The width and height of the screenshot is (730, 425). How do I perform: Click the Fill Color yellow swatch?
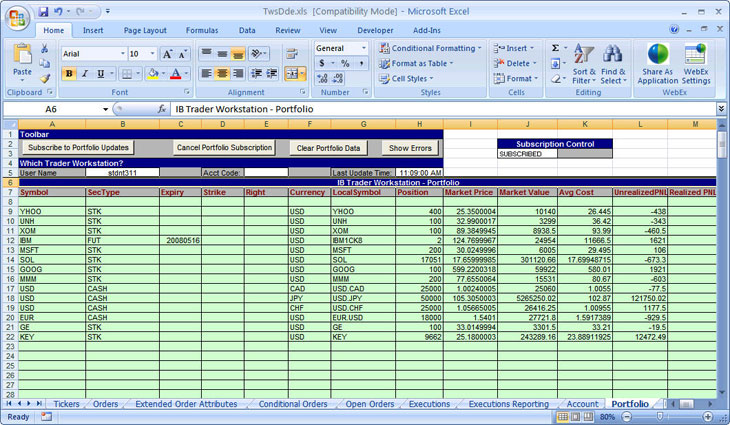(x=153, y=74)
